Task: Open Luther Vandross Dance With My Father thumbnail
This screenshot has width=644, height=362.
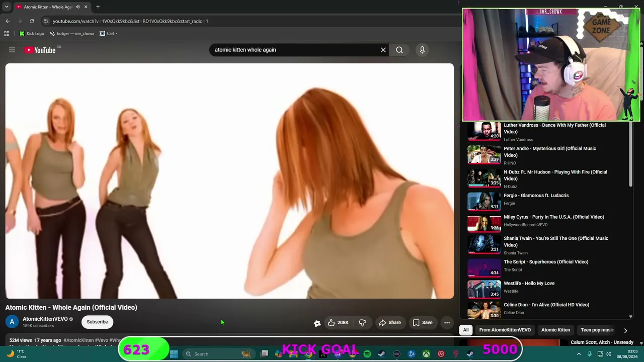Action: click(x=484, y=131)
